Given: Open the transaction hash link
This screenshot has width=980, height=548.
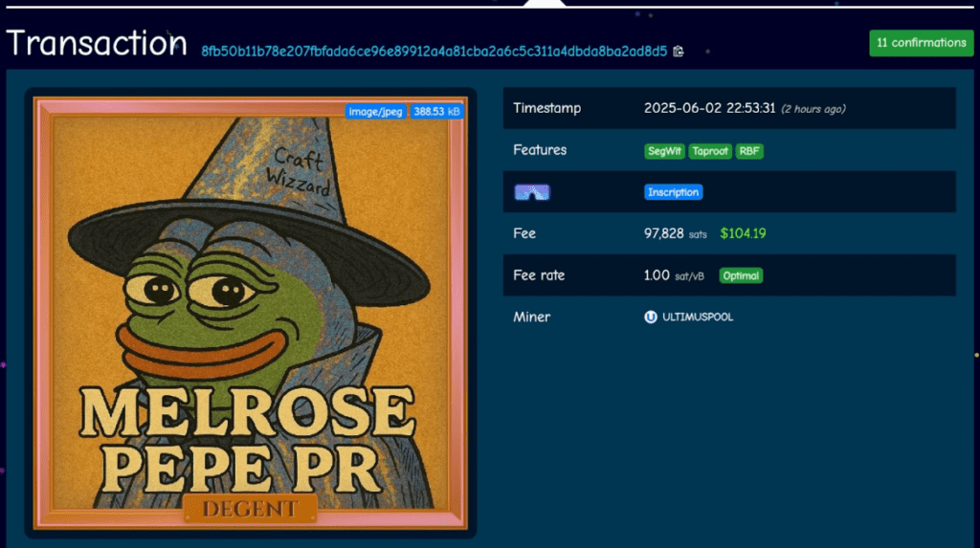Looking at the screenshot, I should click(434, 52).
